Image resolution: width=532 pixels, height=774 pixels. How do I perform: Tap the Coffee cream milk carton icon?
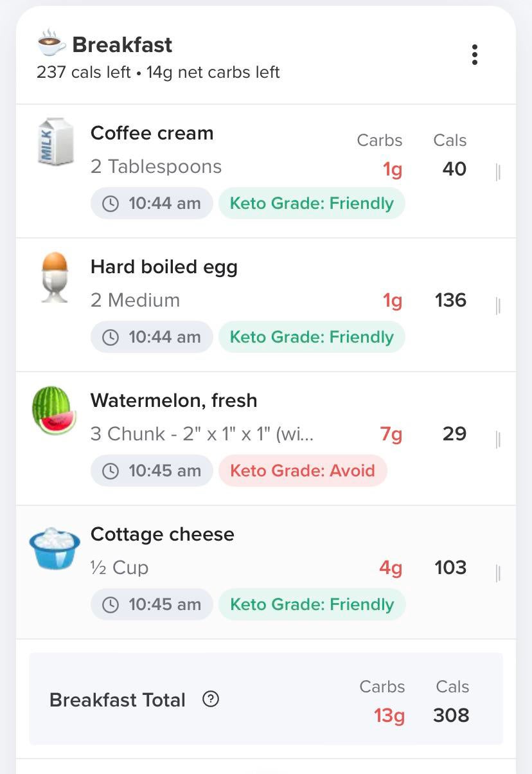click(x=55, y=143)
